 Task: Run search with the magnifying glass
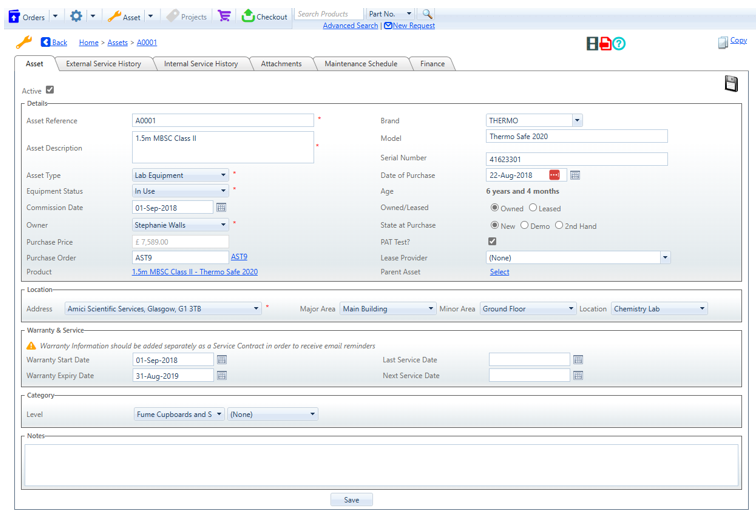427,13
